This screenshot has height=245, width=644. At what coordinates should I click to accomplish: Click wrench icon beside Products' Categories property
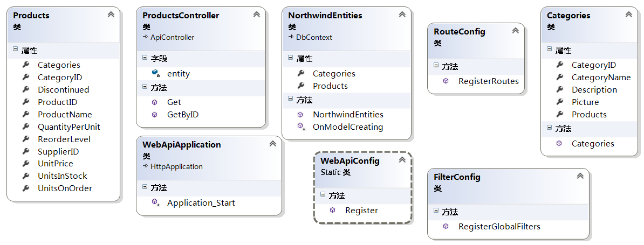[x=26, y=64]
